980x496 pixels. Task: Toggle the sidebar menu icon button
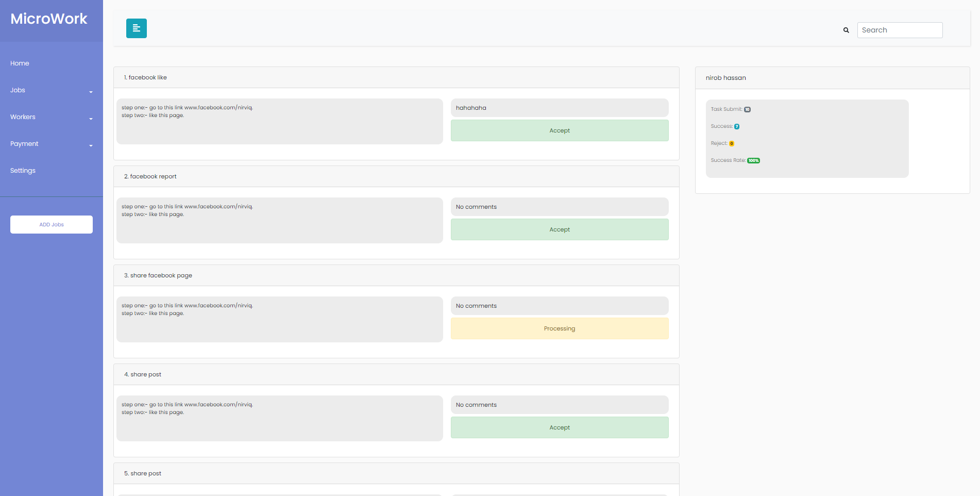click(x=137, y=28)
